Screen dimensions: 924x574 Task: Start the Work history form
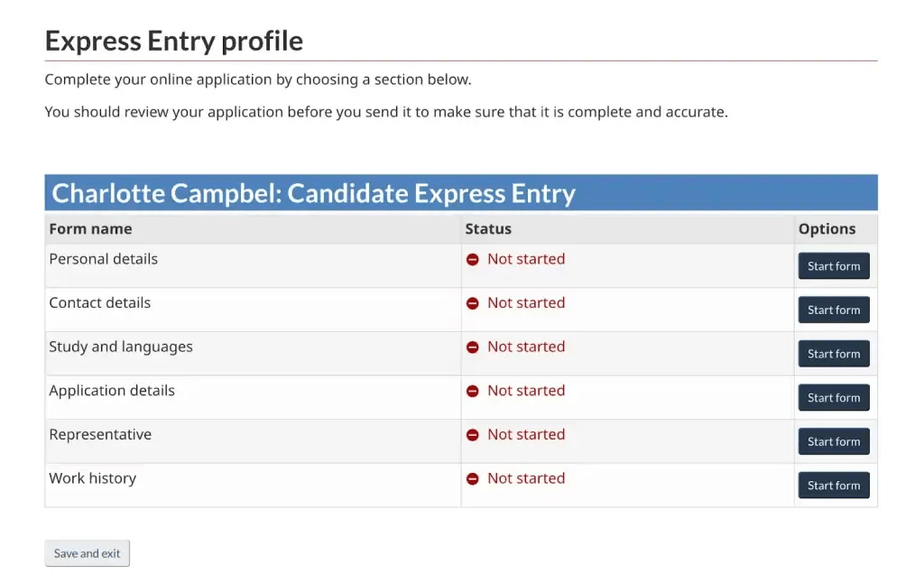click(x=833, y=485)
